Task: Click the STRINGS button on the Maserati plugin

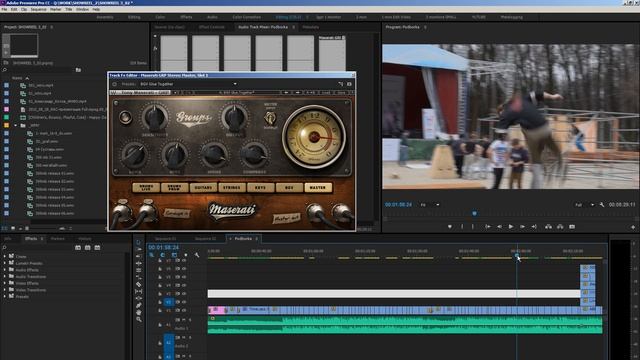Action: [232, 188]
